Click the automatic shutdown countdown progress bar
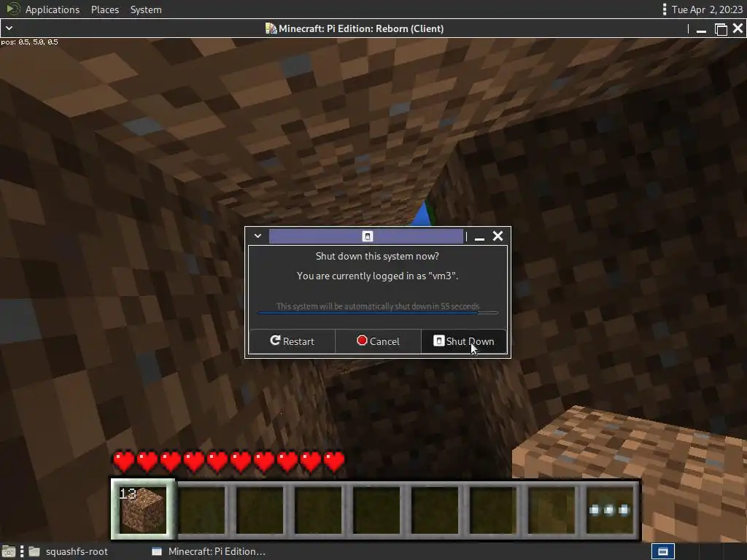Screen dimensions: 747x560 coord(378,313)
